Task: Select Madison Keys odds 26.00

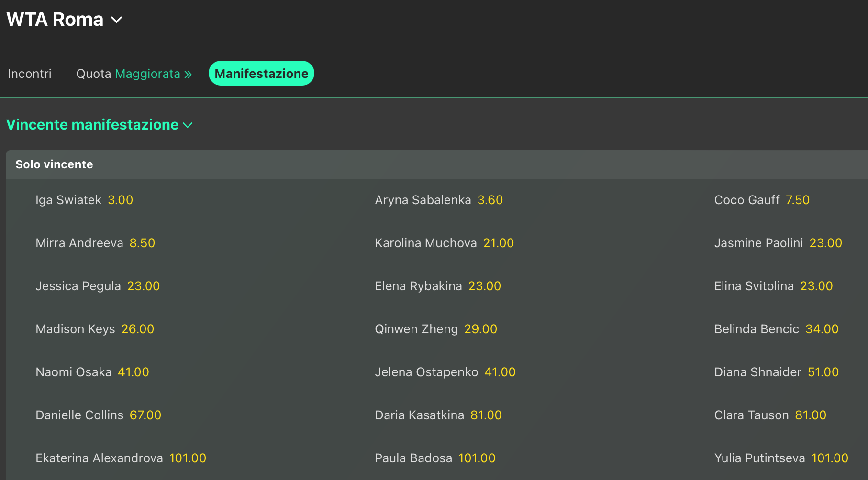Action: tap(137, 329)
